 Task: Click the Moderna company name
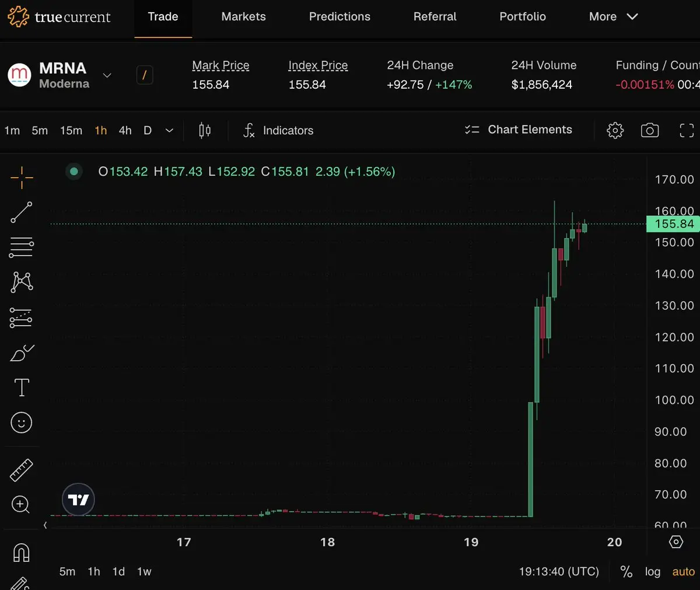(x=64, y=84)
